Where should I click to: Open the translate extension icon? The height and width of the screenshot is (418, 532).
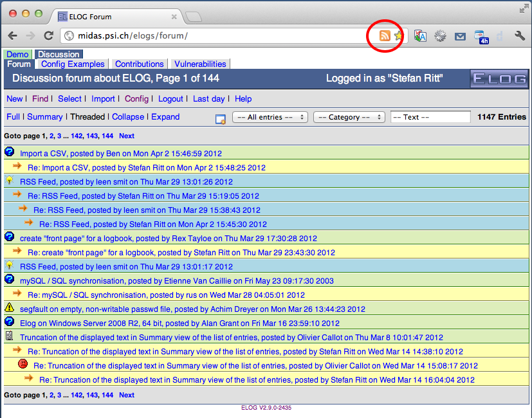point(420,36)
